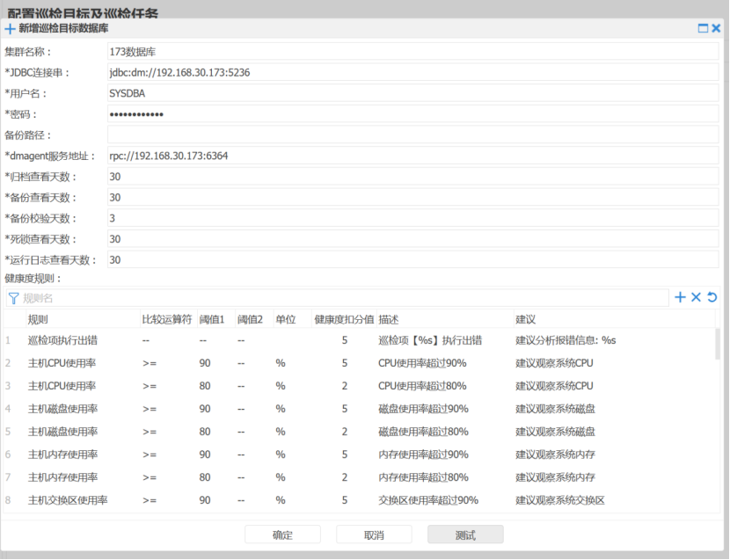Click the 死锁查看天数 input field
Screen dimensions: 730x560
413,239
